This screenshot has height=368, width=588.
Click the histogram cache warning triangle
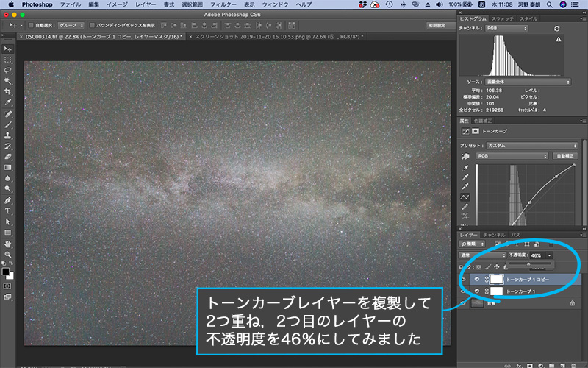point(559,39)
